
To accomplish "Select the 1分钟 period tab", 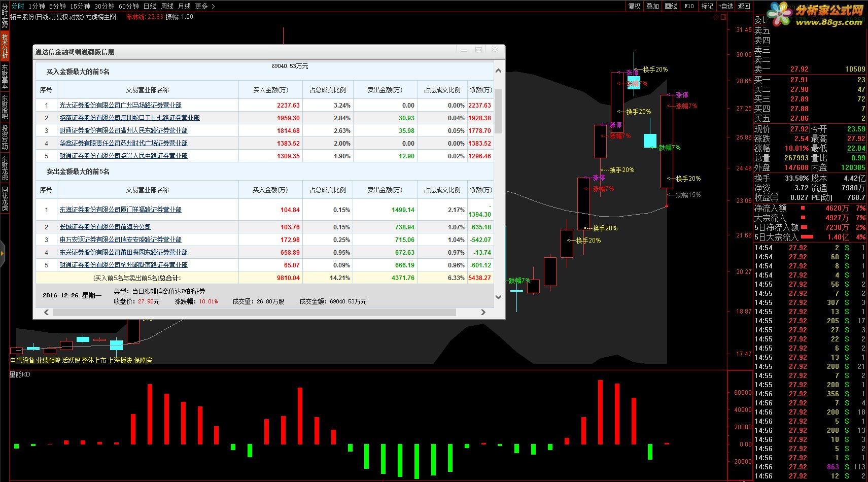I will 37,6.
